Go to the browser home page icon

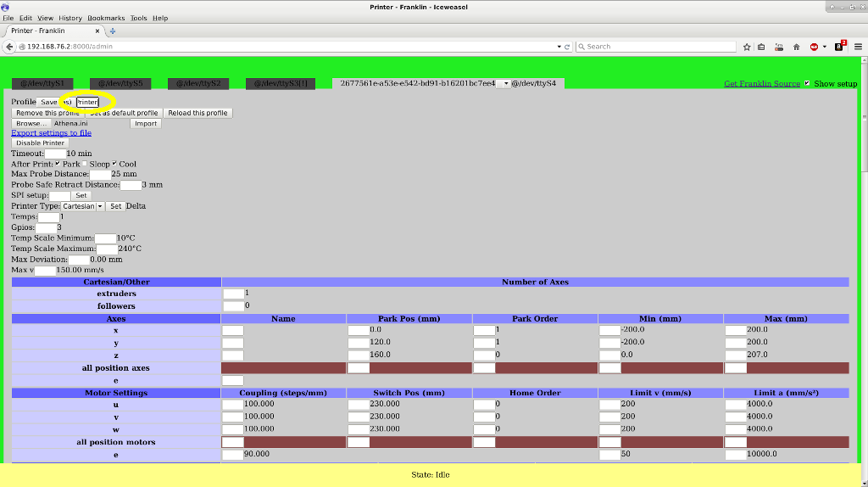(x=797, y=47)
